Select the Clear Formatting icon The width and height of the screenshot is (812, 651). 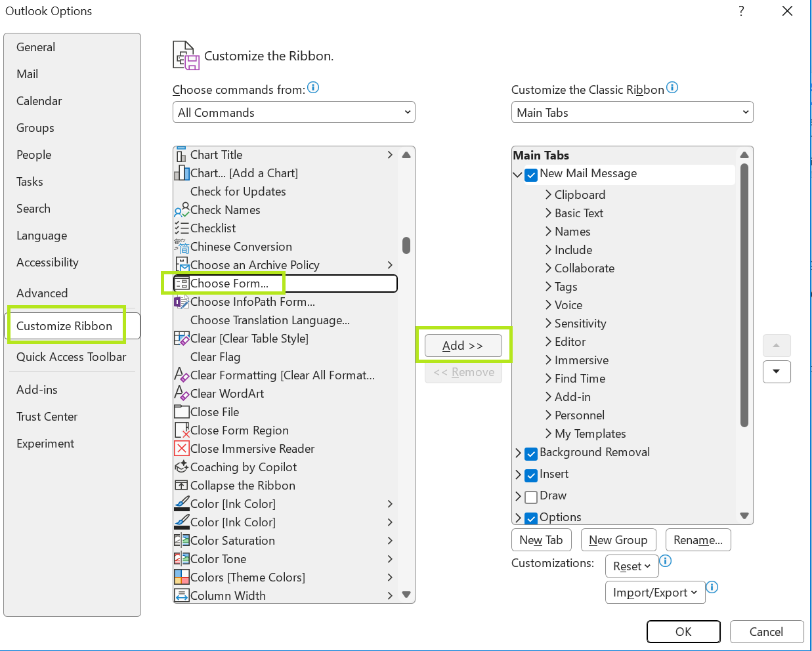(182, 375)
